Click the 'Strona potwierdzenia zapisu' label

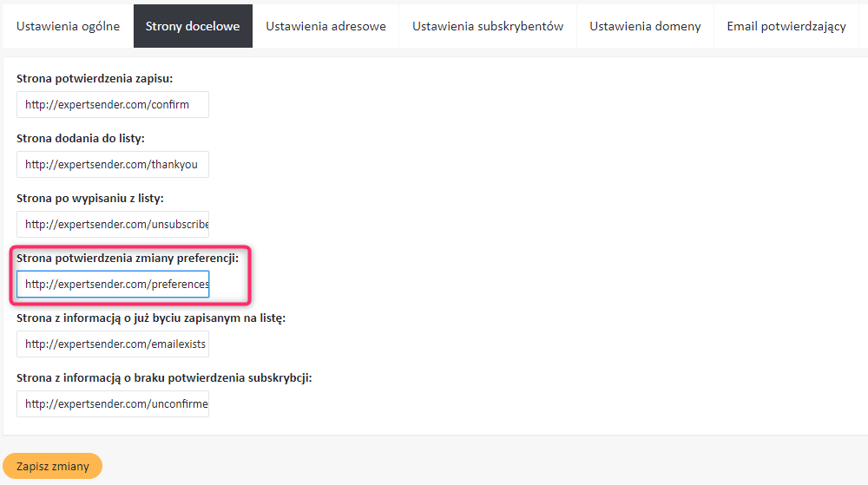click(95, 79)
